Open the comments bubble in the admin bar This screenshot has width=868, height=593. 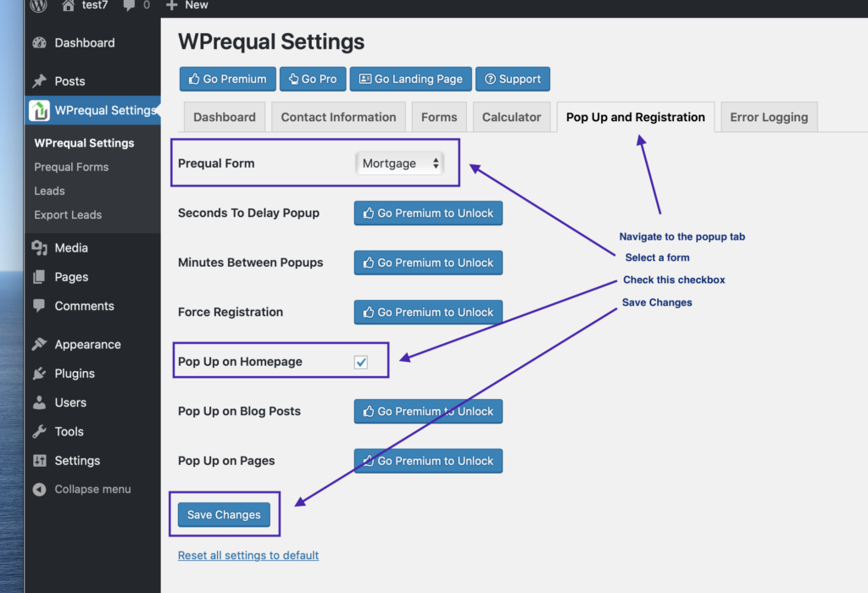(129, 6)
